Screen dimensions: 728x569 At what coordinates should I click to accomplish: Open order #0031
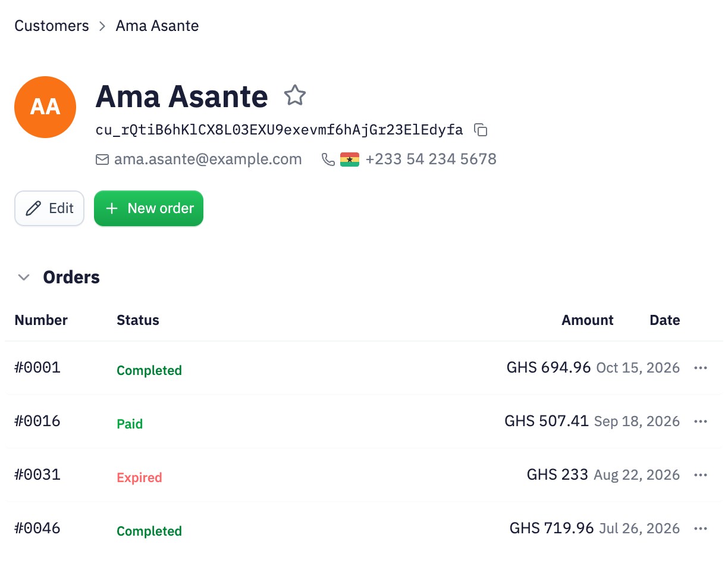[x=37, y=475]
